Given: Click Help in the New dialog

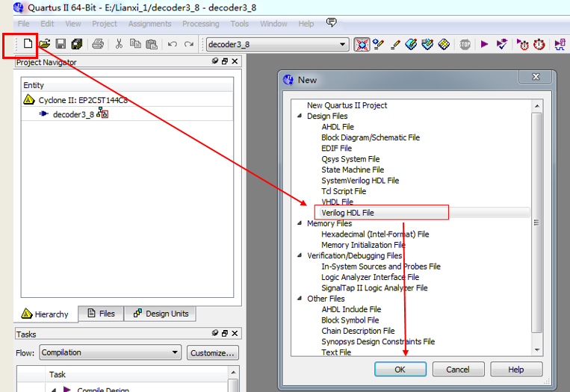Looking at the screenshot, I should click(x=516, y=370).
